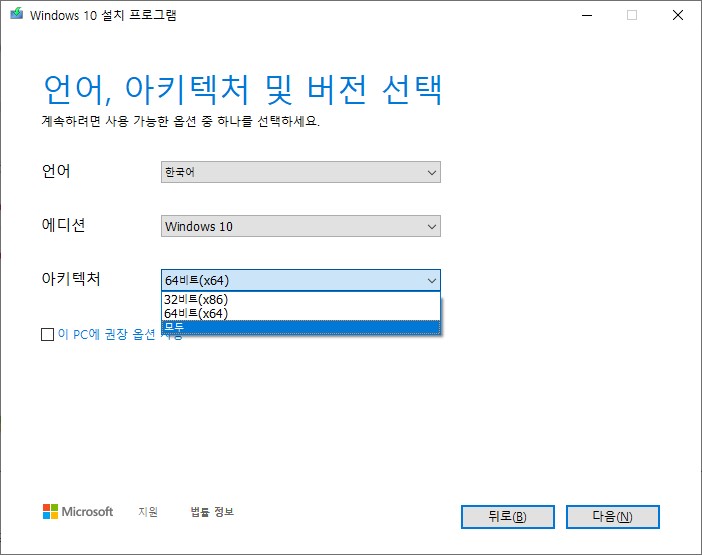Minimize the setup window
This screenshot has width=702, height=555.
click(587, 15)
